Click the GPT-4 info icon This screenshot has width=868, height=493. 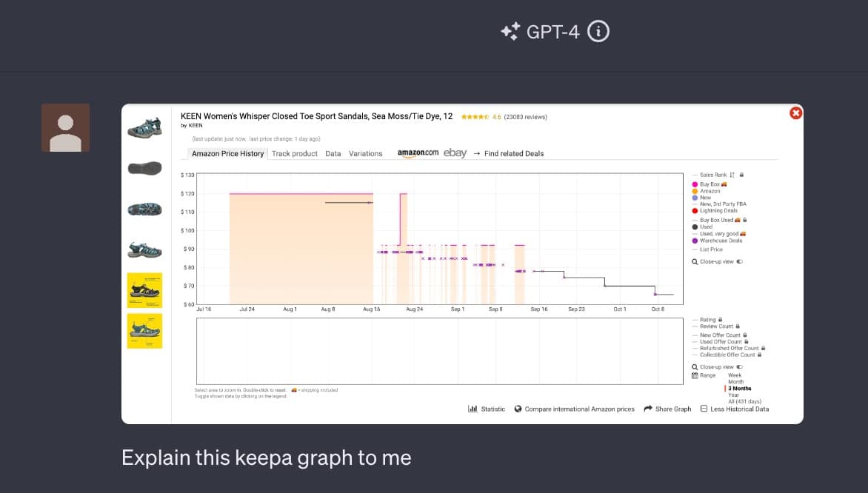pyautogui.click(x=598, y=32)
